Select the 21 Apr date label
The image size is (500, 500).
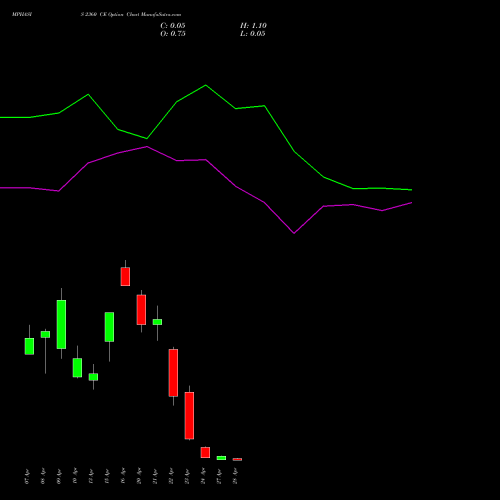pyautogui.click(x=155, y=476)
